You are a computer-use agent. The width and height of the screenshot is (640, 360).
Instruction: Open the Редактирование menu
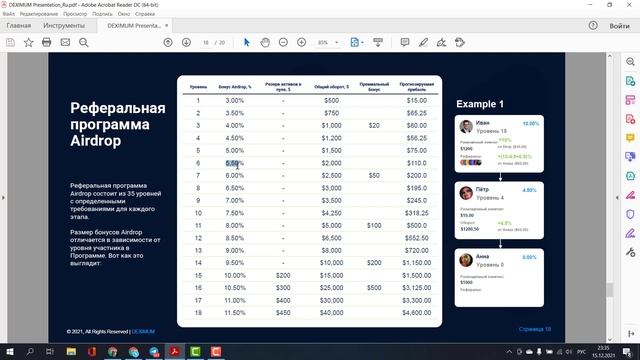coord(39,14)
